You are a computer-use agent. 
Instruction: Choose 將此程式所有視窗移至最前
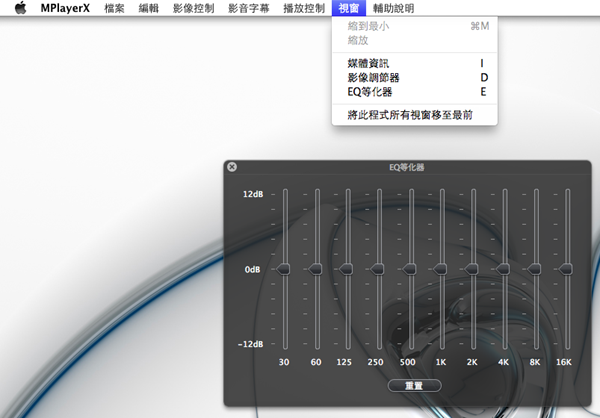click(415, 115)
